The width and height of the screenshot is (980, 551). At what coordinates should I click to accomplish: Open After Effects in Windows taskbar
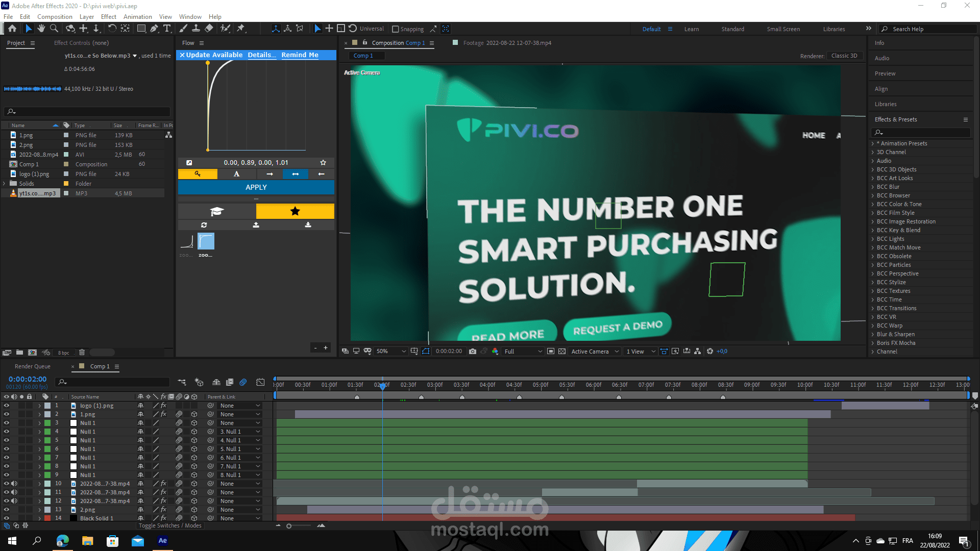click(x=162, y=541)
